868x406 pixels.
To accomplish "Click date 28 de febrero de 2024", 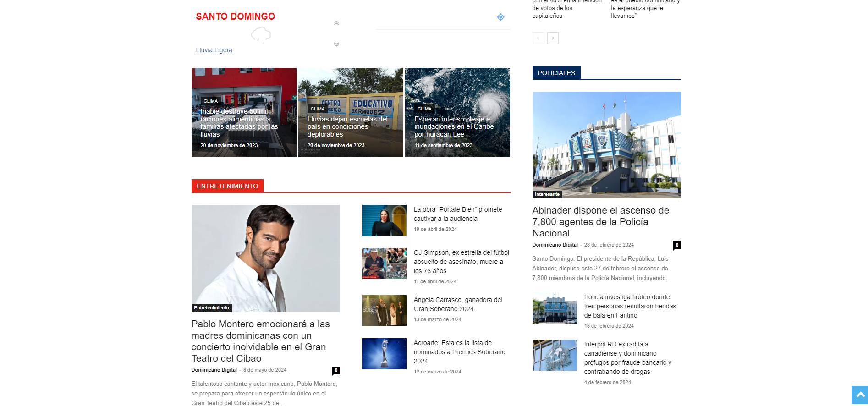I will click(x=609, y=245).
